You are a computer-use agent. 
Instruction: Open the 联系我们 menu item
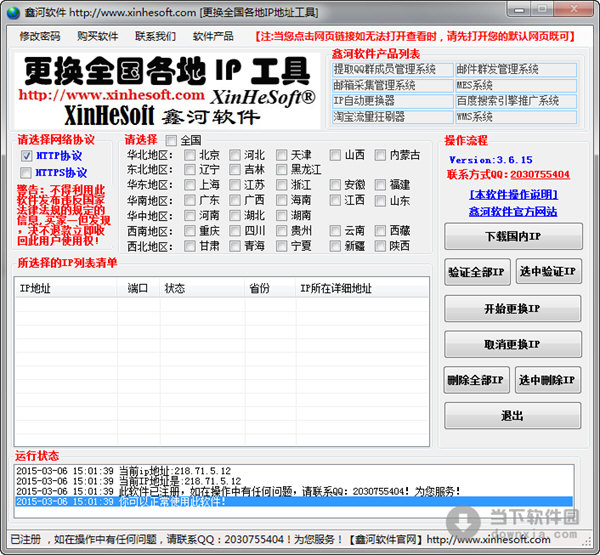click(155, 36)
